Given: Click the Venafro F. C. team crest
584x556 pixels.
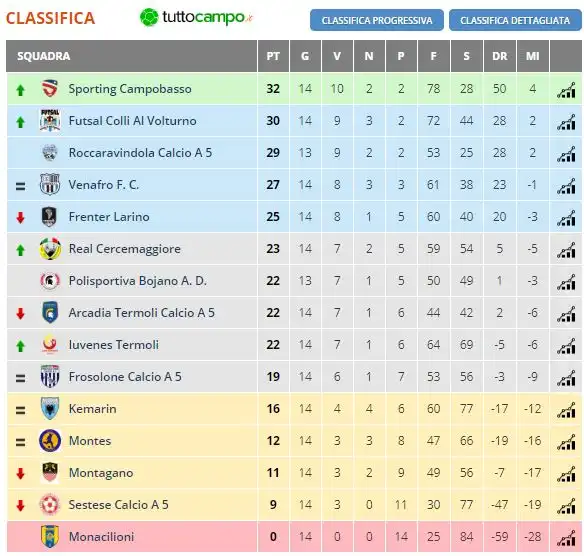Looking at the screenshot, I should coord(50,184).
